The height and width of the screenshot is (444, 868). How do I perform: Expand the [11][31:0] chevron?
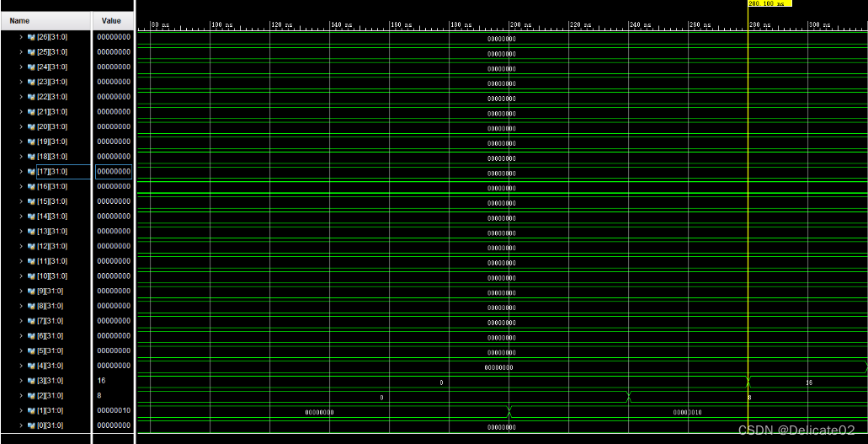(x=21, y=262)
